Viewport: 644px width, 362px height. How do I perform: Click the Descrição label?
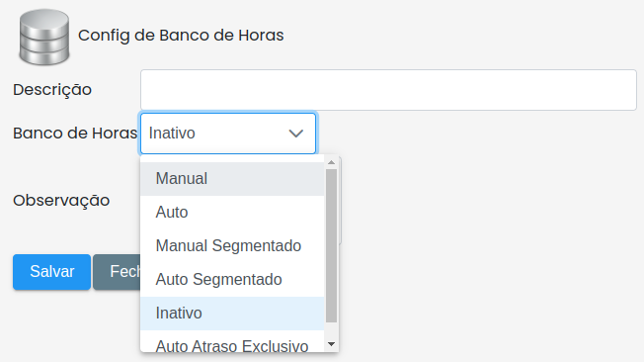tap(52, 90)
